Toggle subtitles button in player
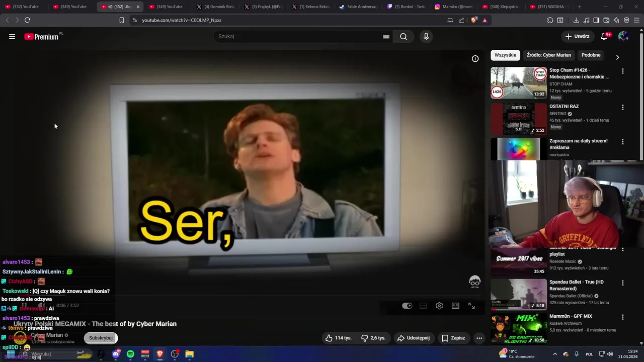This screenshot has height=362, width=644. point(423,306)
